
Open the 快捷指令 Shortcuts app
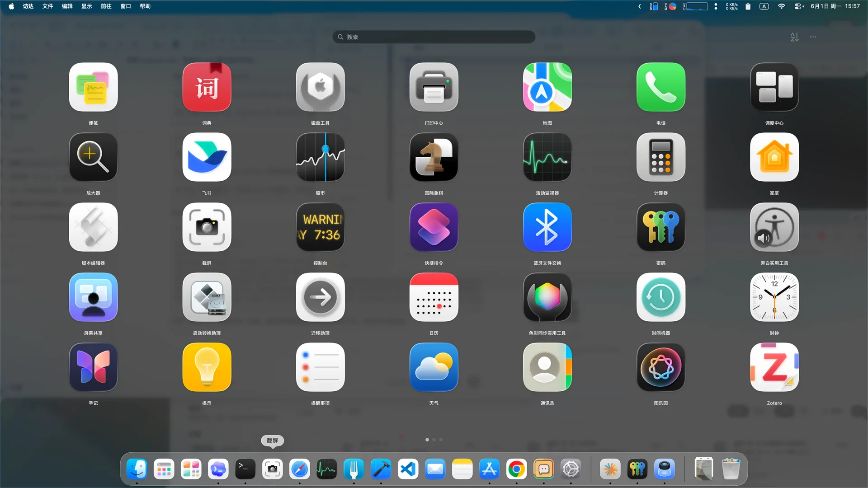pyautogui.click(x=434, y=227)
